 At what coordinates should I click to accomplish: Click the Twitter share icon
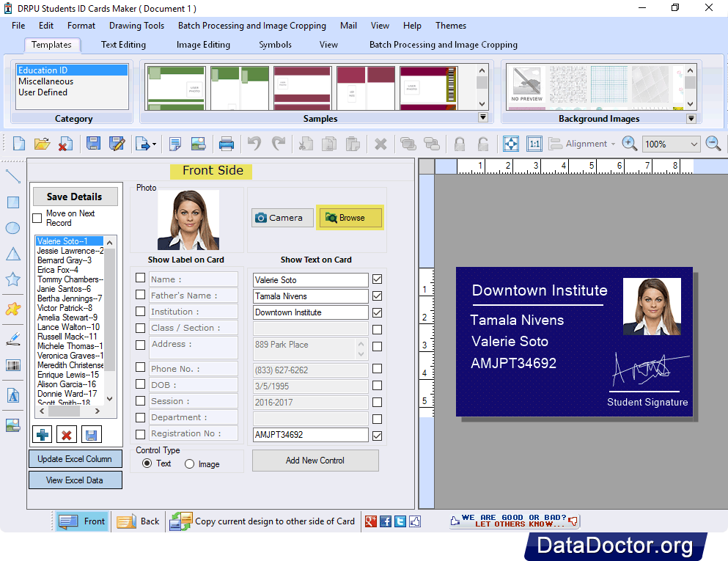click(x=400, y=521)
